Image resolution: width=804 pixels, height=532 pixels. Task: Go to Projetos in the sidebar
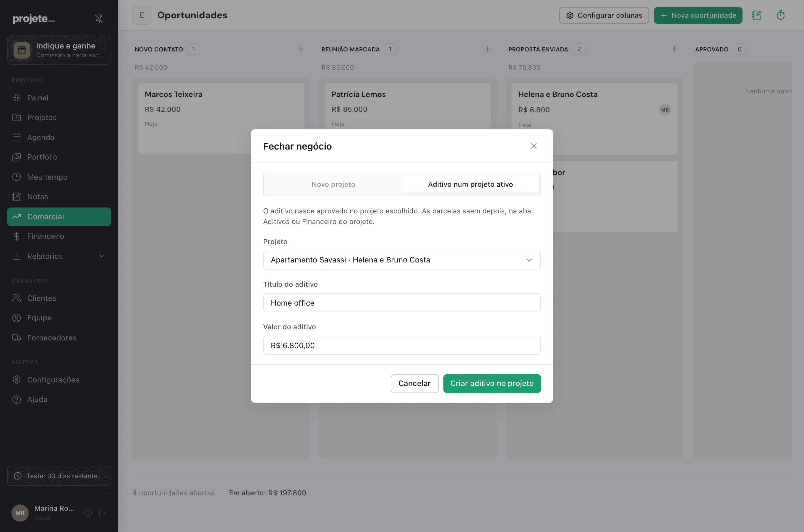pos(59,117)
